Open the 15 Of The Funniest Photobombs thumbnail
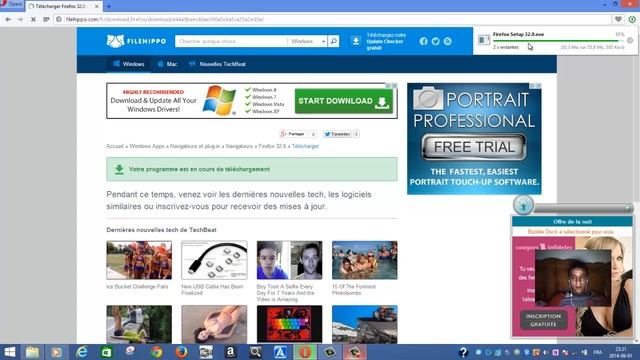640x360 pixels. (x=364, y=260)
